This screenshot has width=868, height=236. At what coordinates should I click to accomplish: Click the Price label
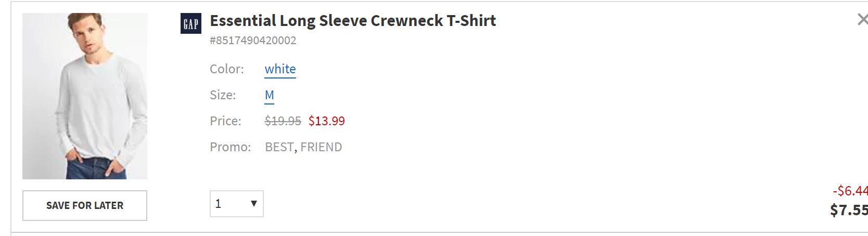(225, 121)
